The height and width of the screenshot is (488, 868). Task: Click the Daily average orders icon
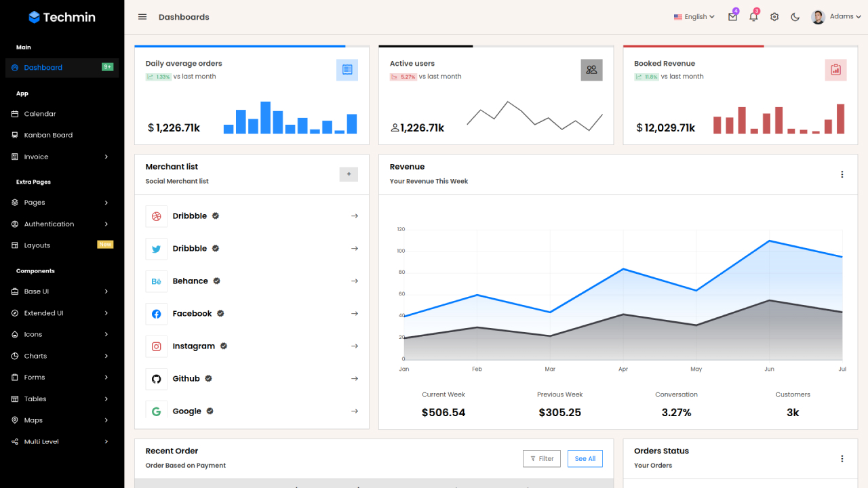pos(347,70)
